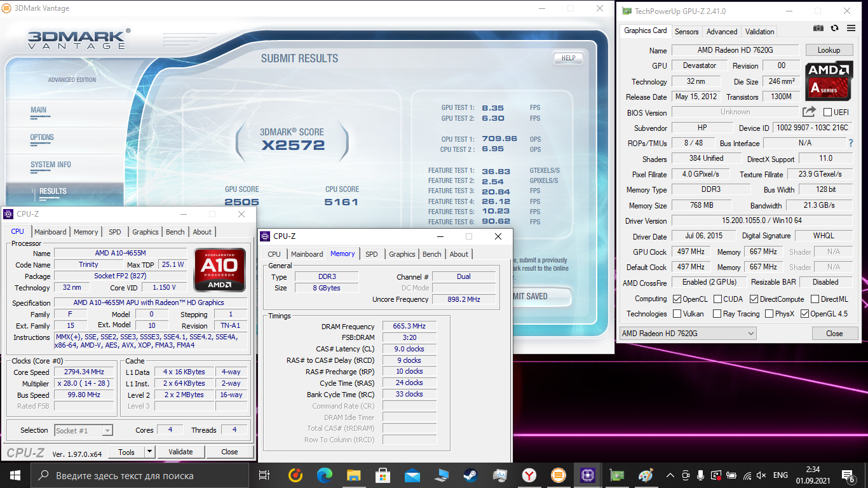Viewport: 868px width, 488px height.
Task: Click the Lookup button in GPU-Z
Action: (829, 50)
